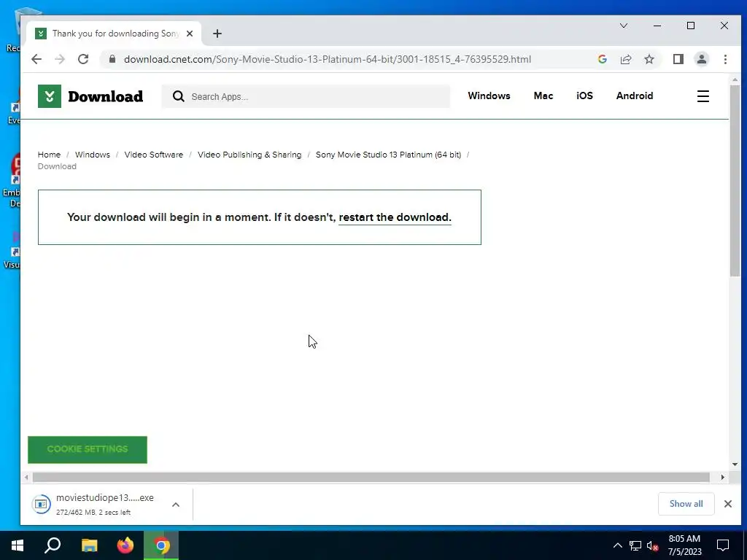Open the notification center icon

tap(723, 545)
